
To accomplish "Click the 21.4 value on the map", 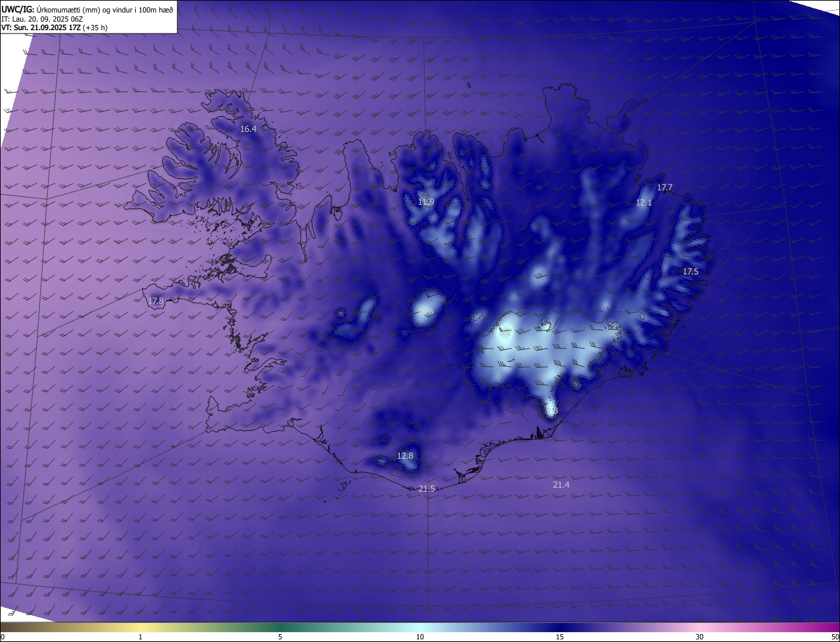I will point(561,485).
